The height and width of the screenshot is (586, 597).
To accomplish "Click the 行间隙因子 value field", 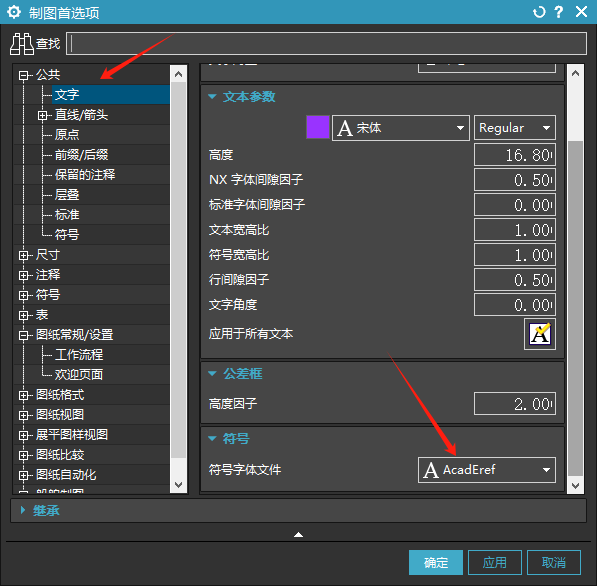I will click(515, 280).
